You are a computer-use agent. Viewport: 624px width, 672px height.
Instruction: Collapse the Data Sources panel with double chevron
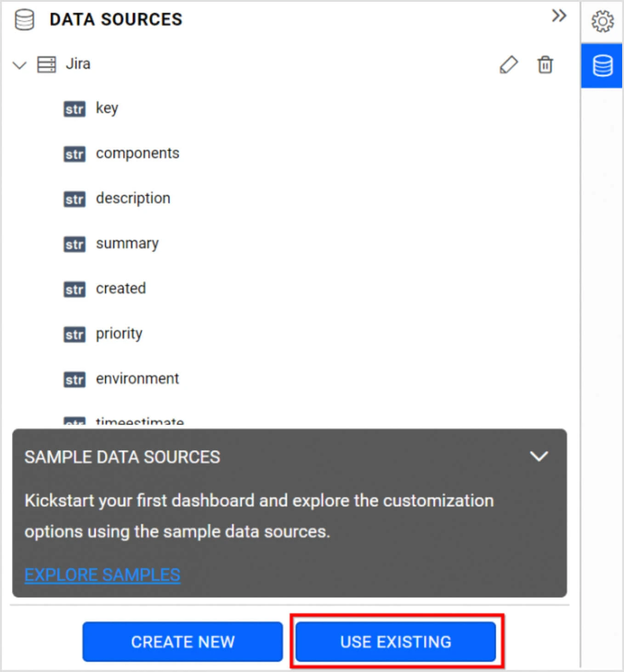click(559, 16)
